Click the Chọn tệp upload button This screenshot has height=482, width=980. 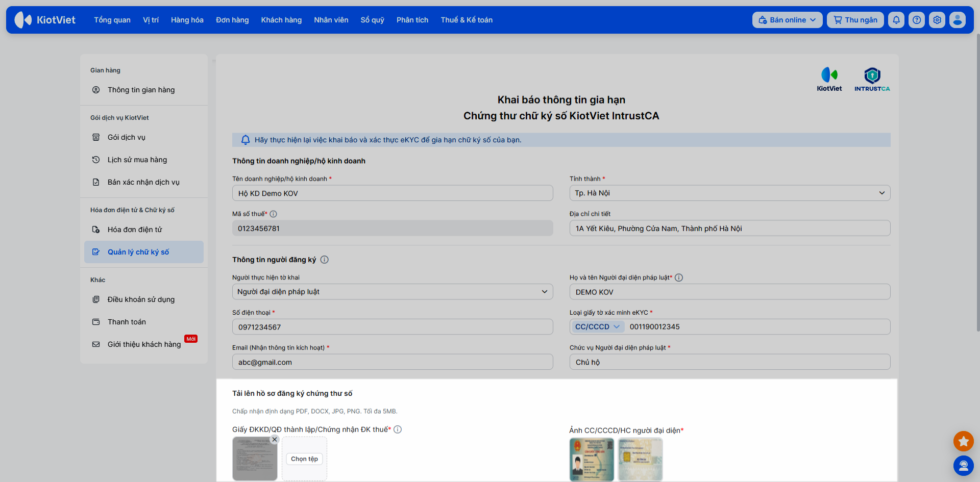[x=304, y=459]
